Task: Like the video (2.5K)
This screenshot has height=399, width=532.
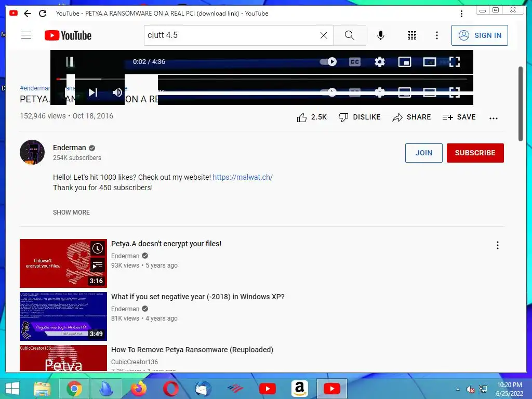Action: point(312,117)
